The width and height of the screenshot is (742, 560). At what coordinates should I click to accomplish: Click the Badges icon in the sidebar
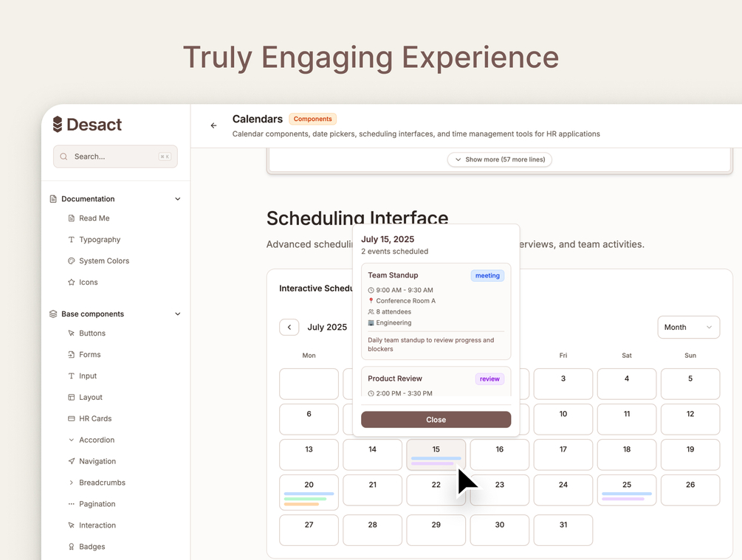72,547
